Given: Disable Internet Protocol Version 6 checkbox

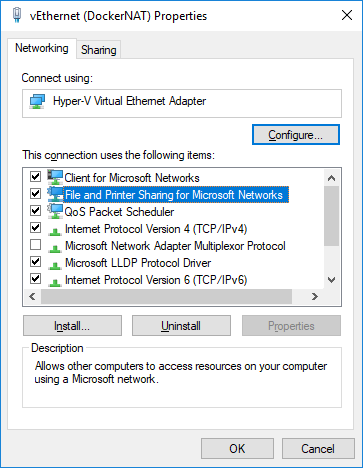Looking at the screenshot, I should [35, 279].
